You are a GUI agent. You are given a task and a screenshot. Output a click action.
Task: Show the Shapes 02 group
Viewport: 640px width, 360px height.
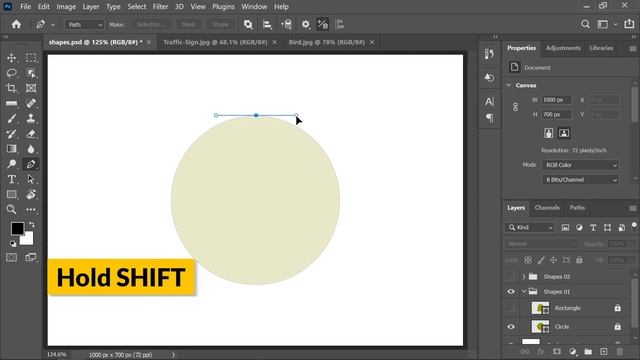pyautogui.click(x=511, y=277)
